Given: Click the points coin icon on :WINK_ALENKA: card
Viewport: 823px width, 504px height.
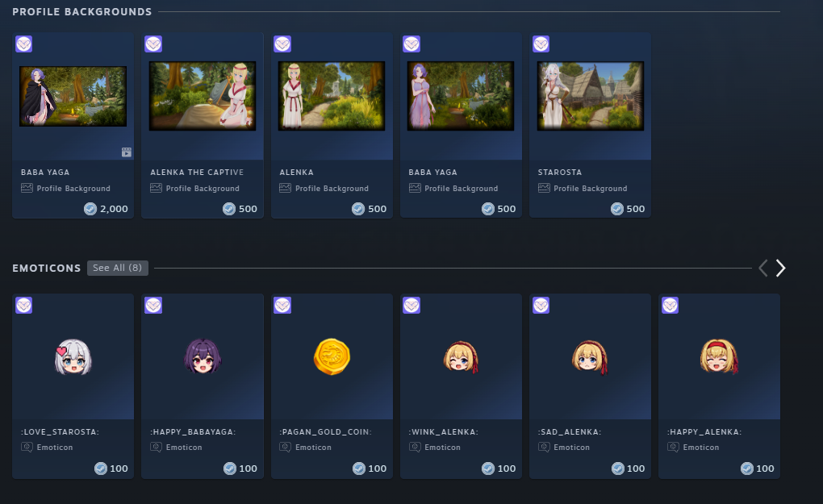Looking at the screenshot, I should (x=488, y=469).
